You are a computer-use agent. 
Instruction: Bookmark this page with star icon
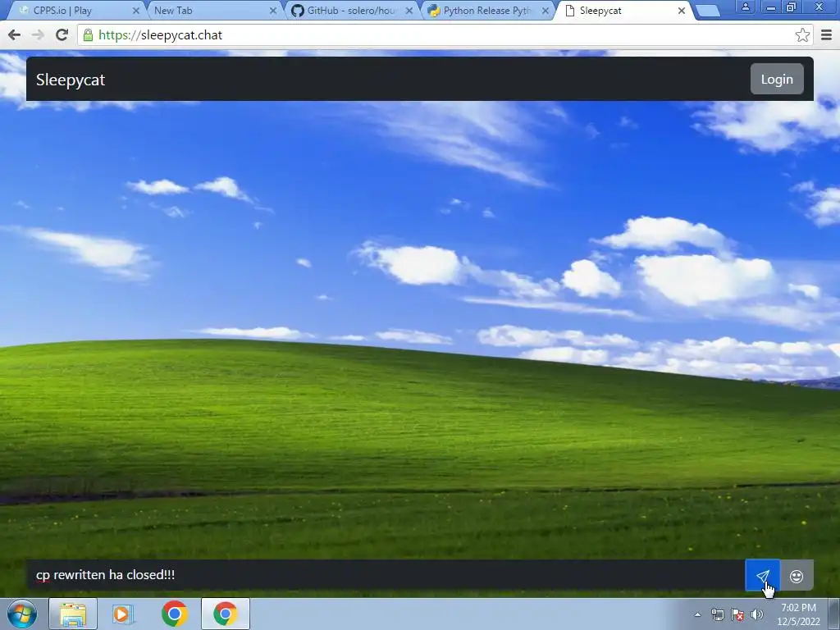802,34
